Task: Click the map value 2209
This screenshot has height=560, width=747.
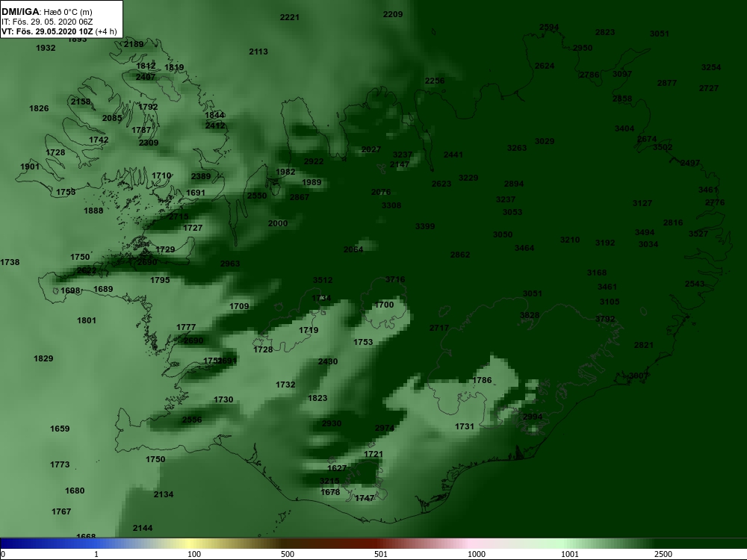Action: 393,14
